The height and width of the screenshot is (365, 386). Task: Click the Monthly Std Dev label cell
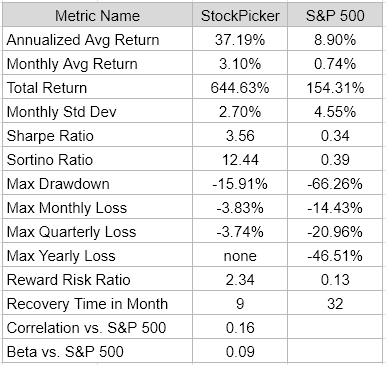[97, 111]
